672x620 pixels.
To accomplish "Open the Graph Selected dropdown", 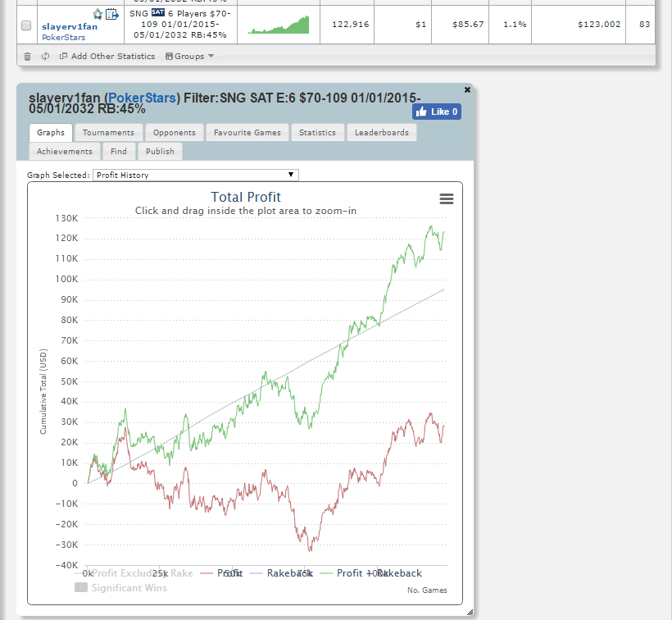I will pyautogui.click(x=195, y=175).
